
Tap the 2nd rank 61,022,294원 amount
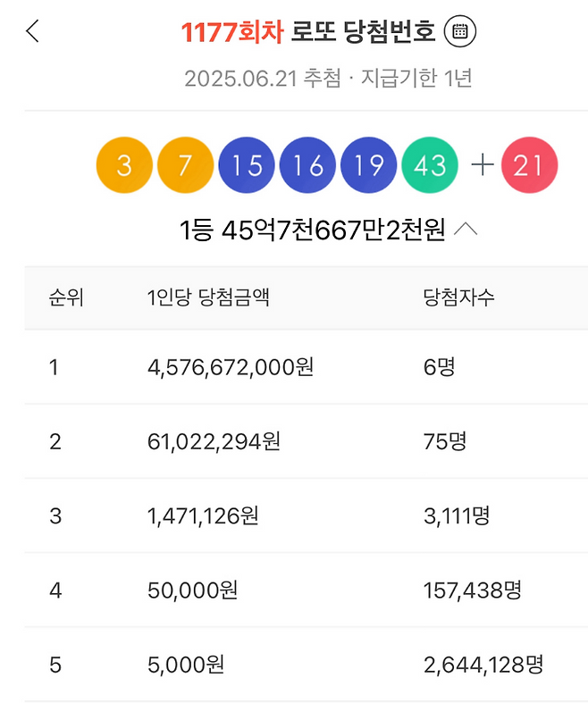pyautogui.click(x=214, y=441)
